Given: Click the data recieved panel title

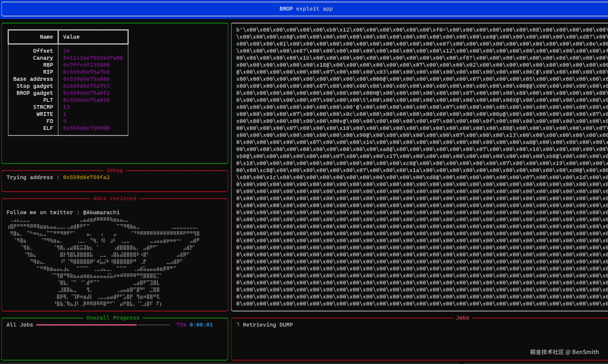Looking at the screenshot, I should click(x=114, y=198).
